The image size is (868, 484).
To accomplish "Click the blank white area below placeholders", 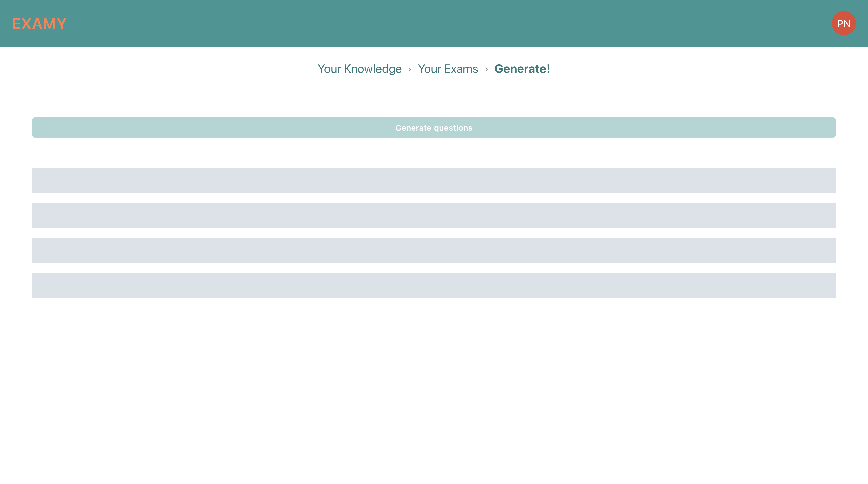I will 434,387.
